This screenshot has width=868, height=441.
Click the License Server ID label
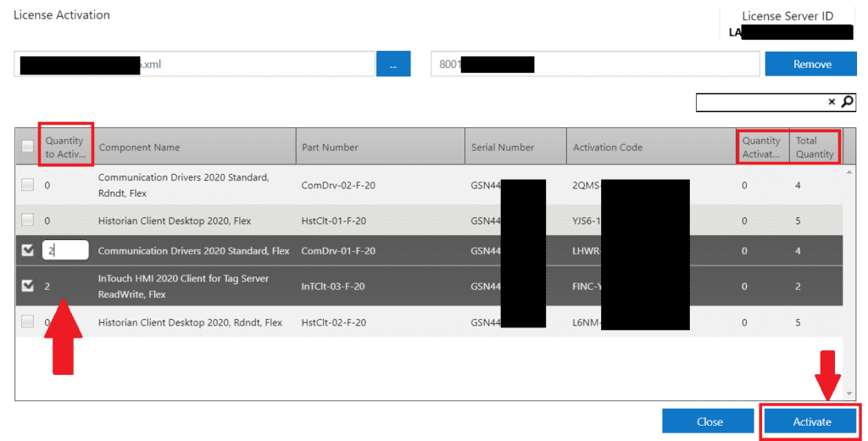click(x=787, y=16)
